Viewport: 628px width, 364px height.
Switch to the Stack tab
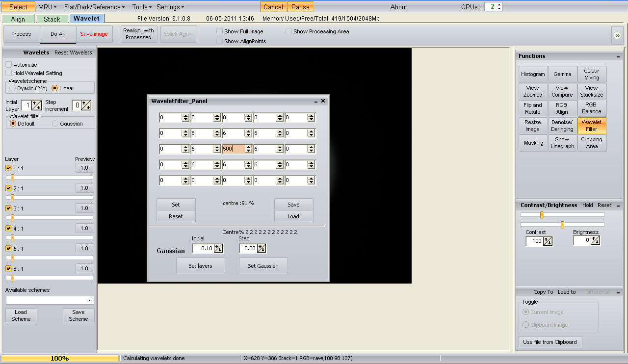tap(52, 19)
